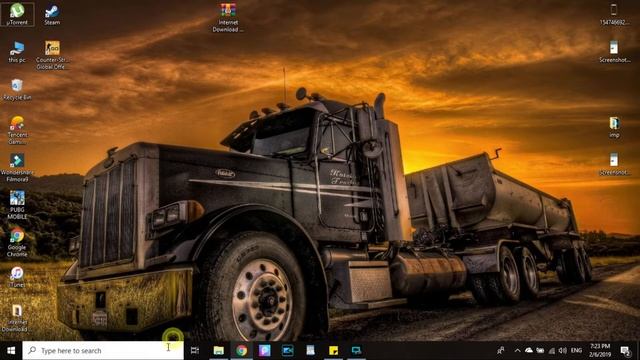Select the Screenshot file just below imp

[x=614, y=164]
